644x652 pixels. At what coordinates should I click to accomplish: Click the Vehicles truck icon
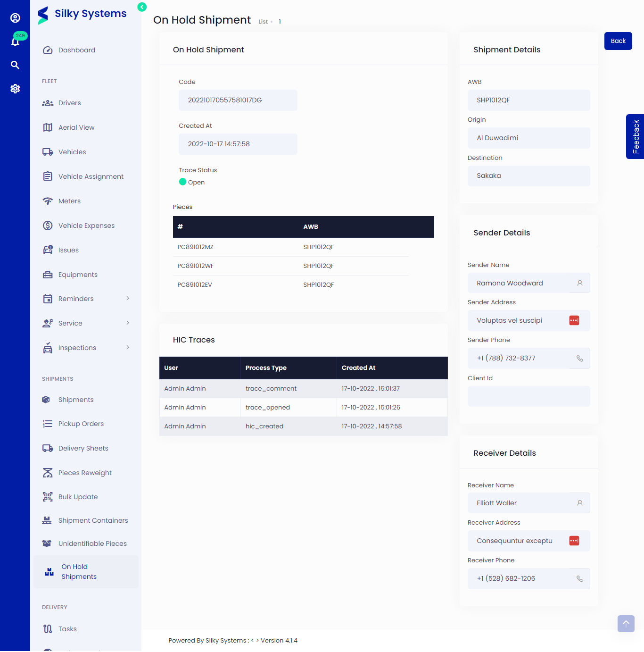tap(48, 151)
